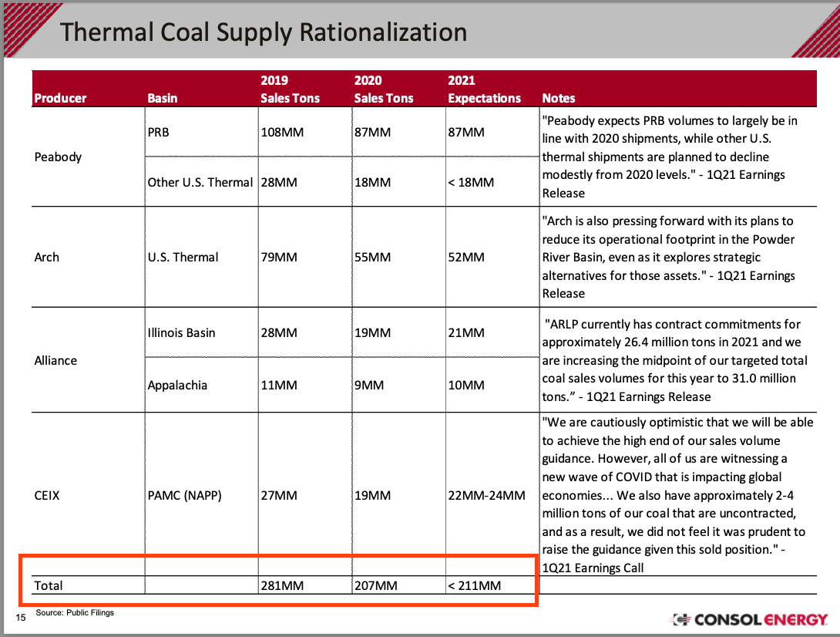Select the PAMC (NAPP) basin cell
This screenshot has width=840, height=637.
184,495
